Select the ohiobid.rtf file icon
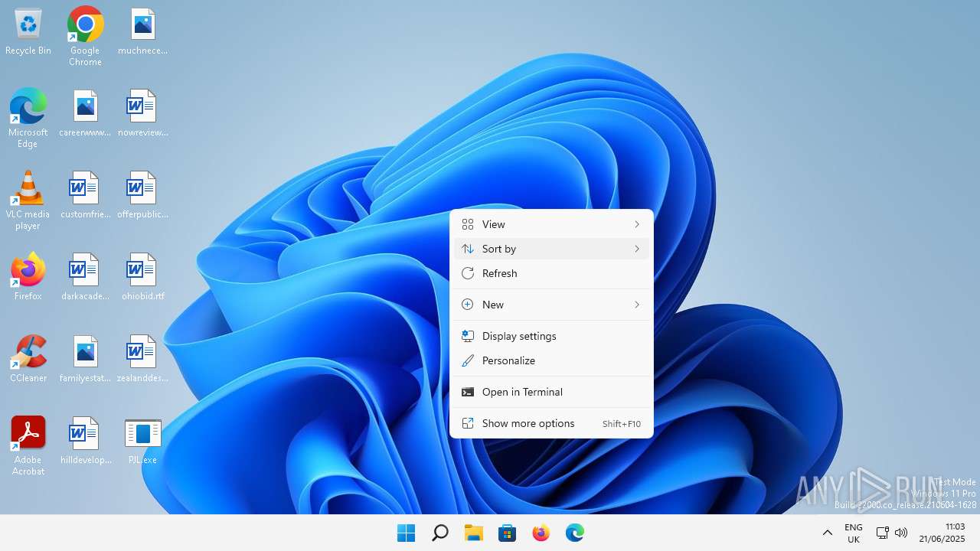This screenshot has width=980, height=551. pos(143,277)
